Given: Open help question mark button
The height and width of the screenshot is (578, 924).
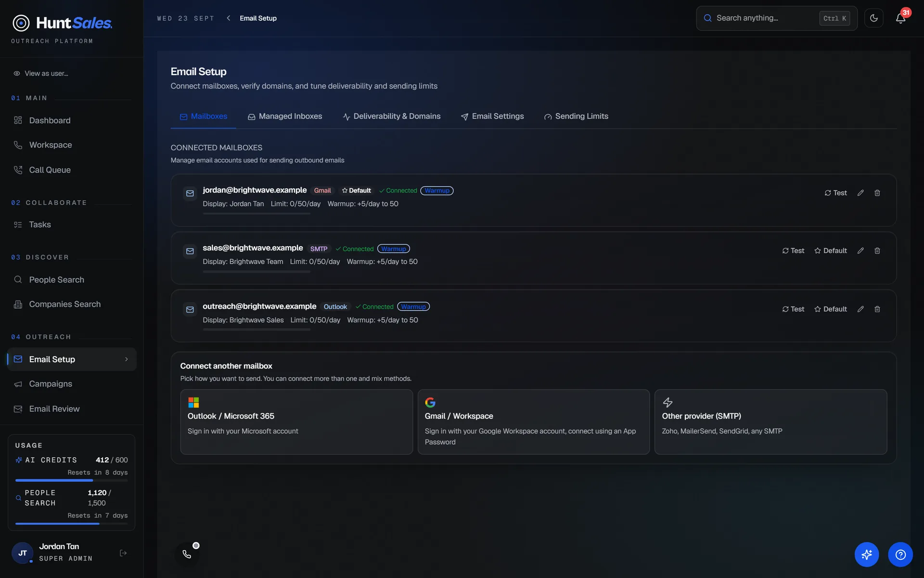Looking at the screenshot, I should [x=900, y=555].
